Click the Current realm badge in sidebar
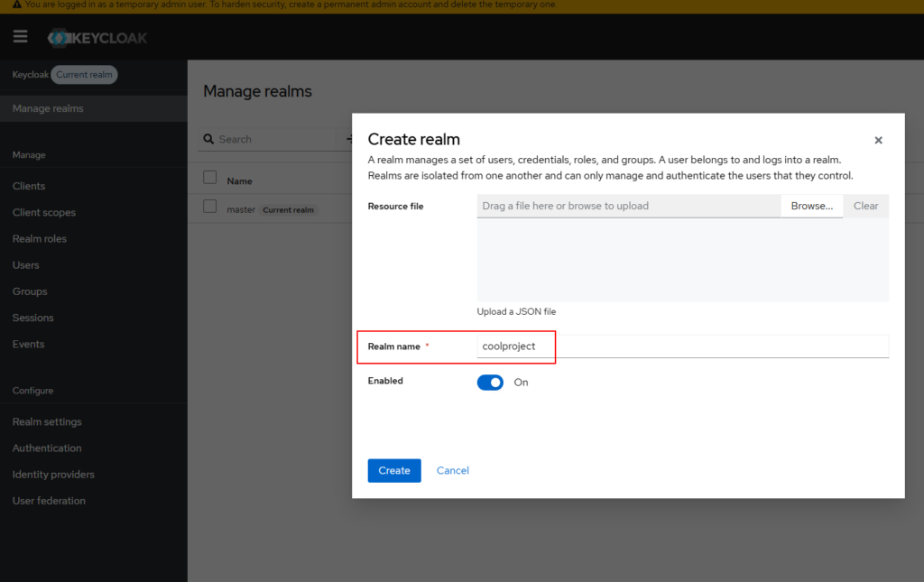 pos(84,75)
